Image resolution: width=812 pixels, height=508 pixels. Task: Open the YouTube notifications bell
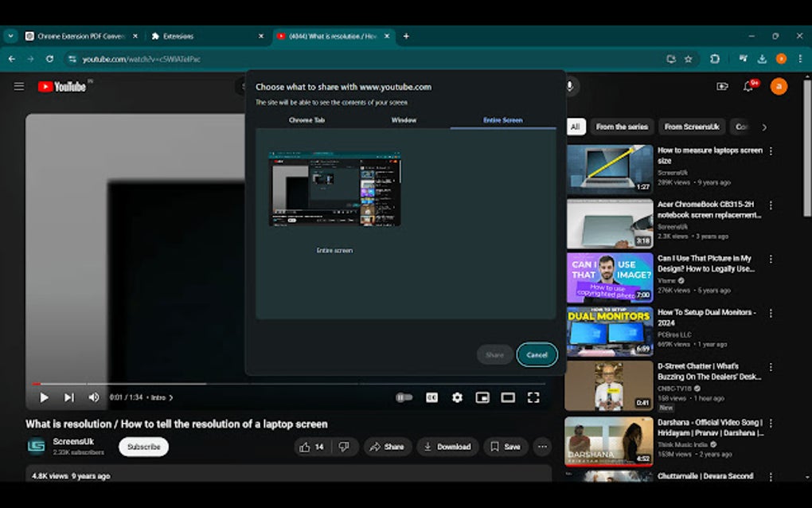point(749,86)
